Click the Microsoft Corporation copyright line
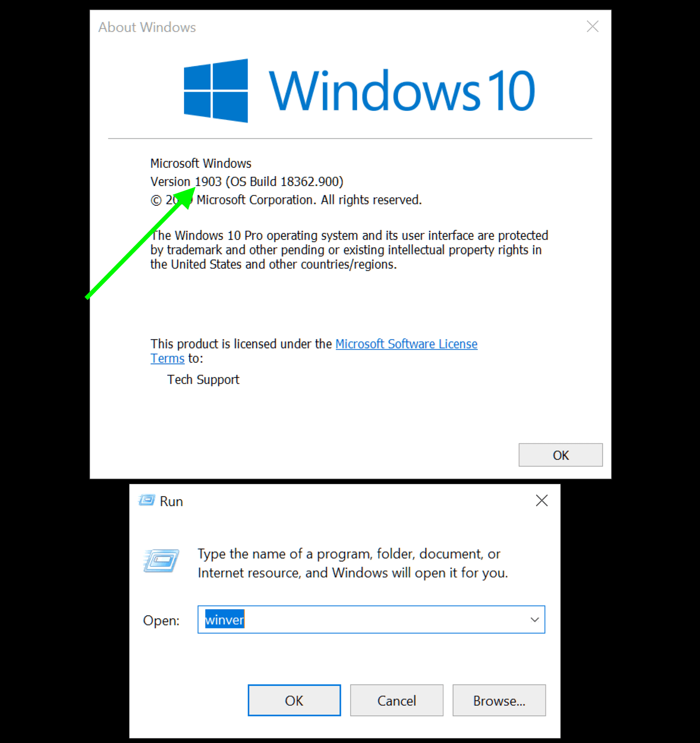Screen dimensions: 700x743 tap(286, 200)
